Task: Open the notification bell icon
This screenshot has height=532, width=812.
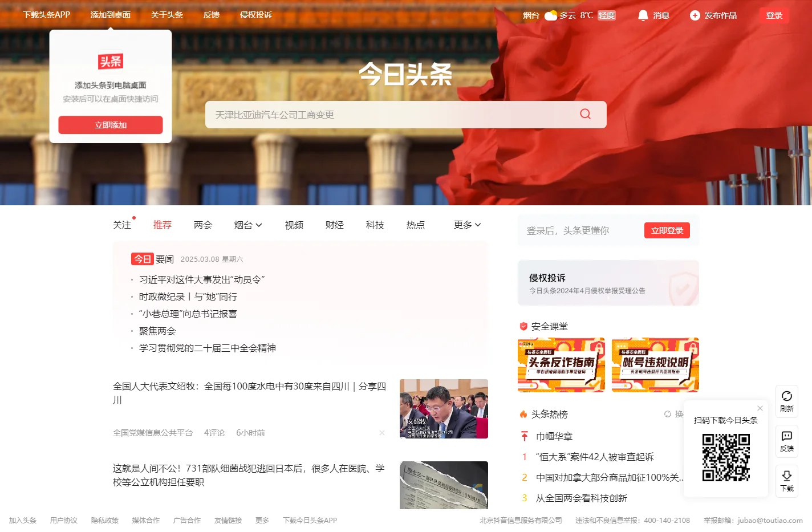Action: (x=643, y=15)
